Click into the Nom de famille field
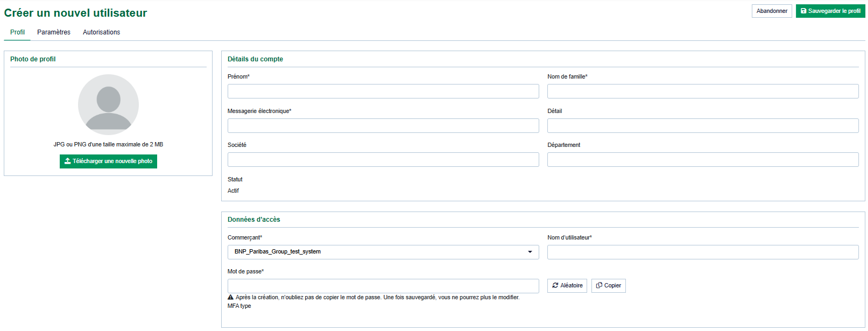Viewport: 868px width, 331px height. tap(702, 91)
